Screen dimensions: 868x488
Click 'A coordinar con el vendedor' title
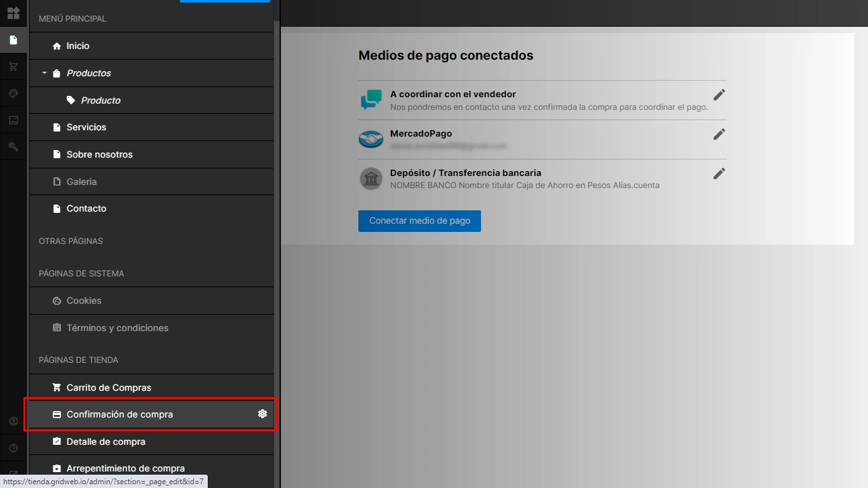(453, 94)
